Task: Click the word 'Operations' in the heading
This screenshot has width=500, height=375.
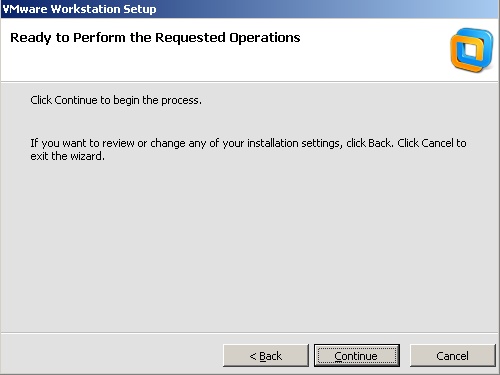Action: click(x=265, y=38)
